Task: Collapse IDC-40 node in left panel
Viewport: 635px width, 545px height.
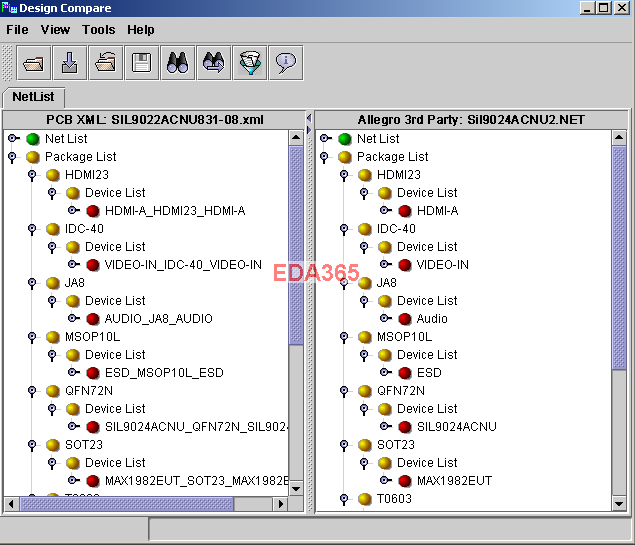Action: [x=32, y=229]
